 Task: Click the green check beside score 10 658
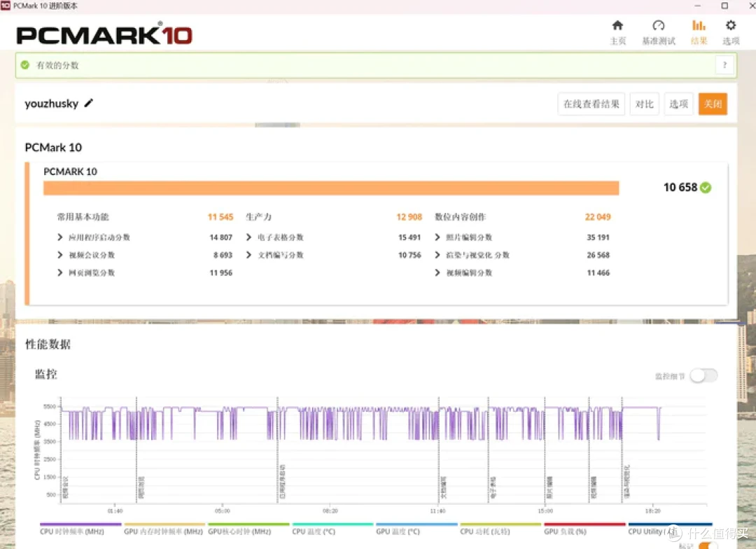[x=706, y=188]
